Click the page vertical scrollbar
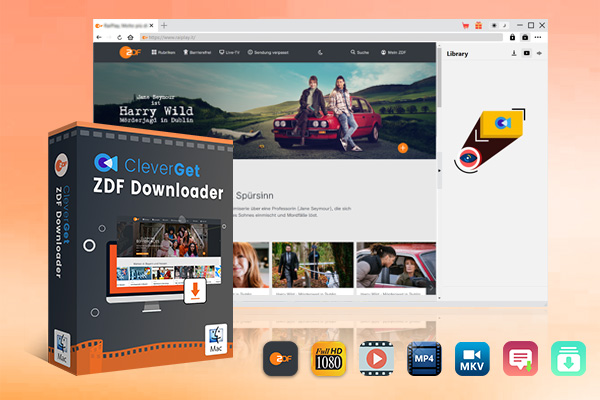Image resolution: width=600 pixels, height=400 pixels. tap(439, 77)
